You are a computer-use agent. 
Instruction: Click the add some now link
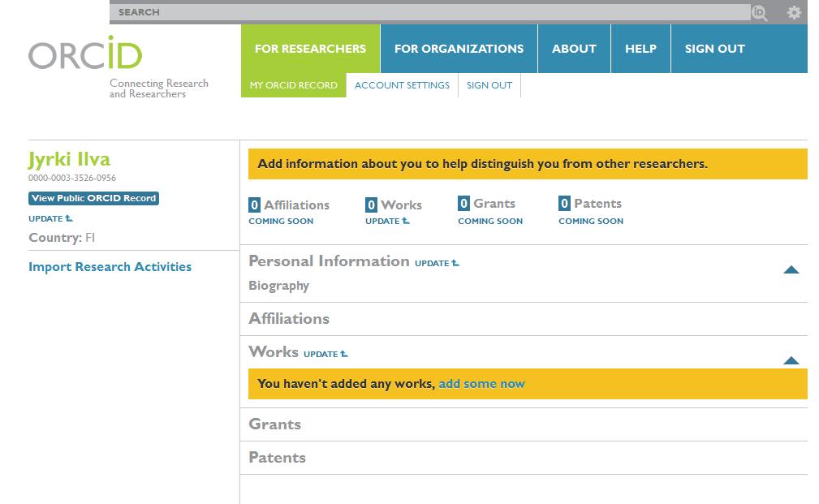tap(481, 384)
